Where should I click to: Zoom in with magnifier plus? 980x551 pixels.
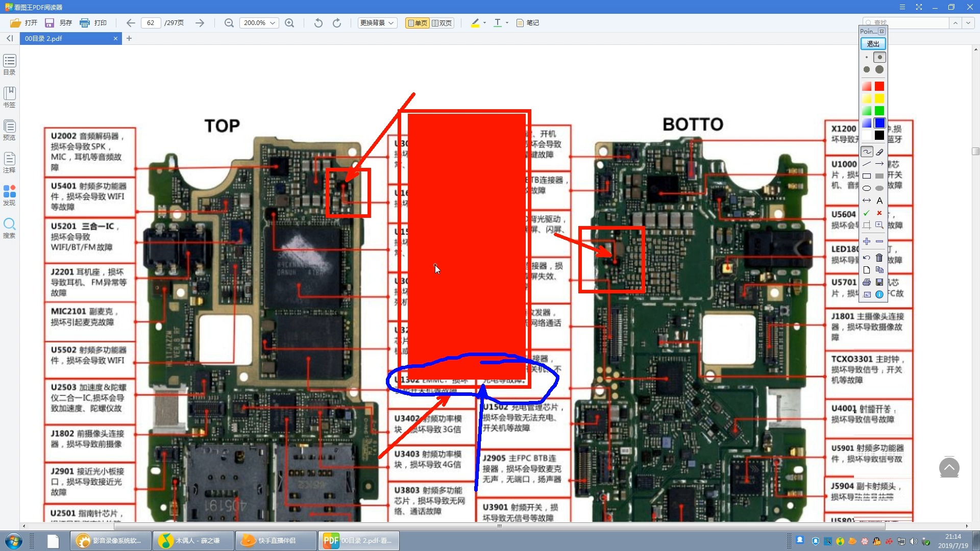point(289,23)
